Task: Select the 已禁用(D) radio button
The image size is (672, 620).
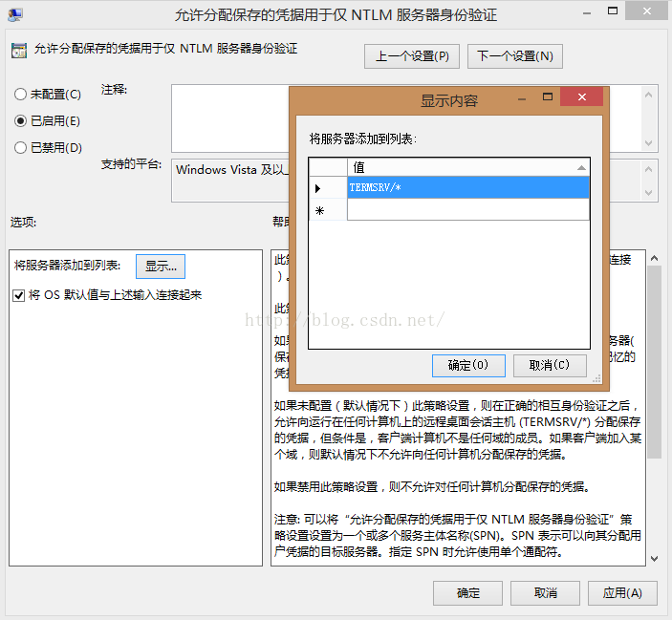Action: coord(21,148)
